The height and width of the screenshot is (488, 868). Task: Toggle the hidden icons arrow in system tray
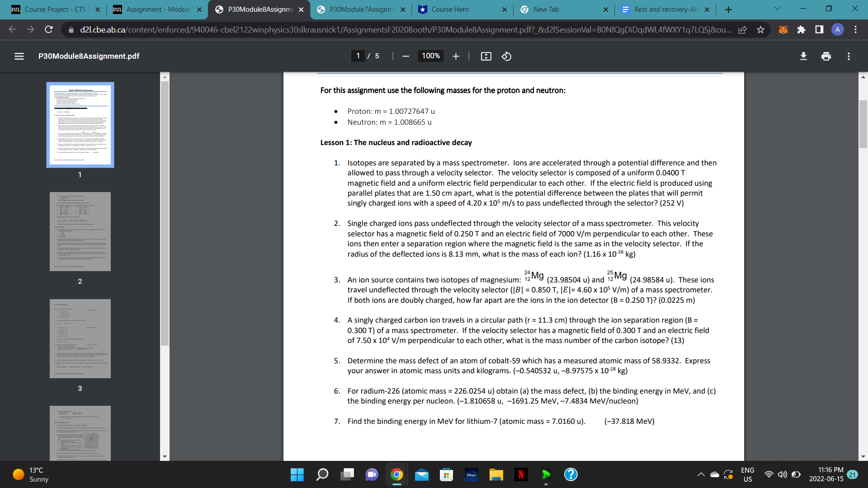701,474
